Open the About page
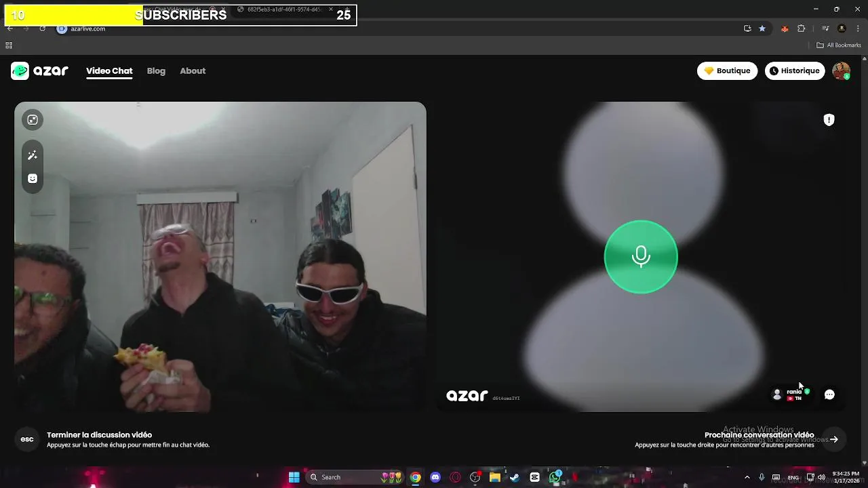868x488 pixels. pyautogui.click(x=193, y=70)
